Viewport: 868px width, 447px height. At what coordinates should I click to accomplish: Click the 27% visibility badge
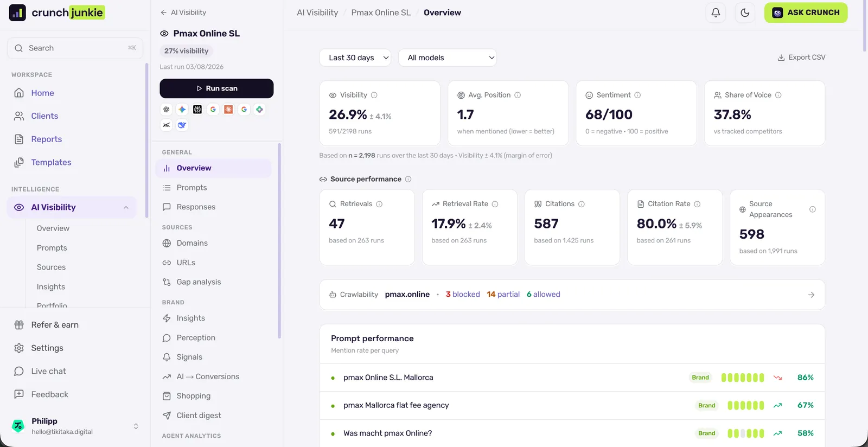[x=187, y=51]
